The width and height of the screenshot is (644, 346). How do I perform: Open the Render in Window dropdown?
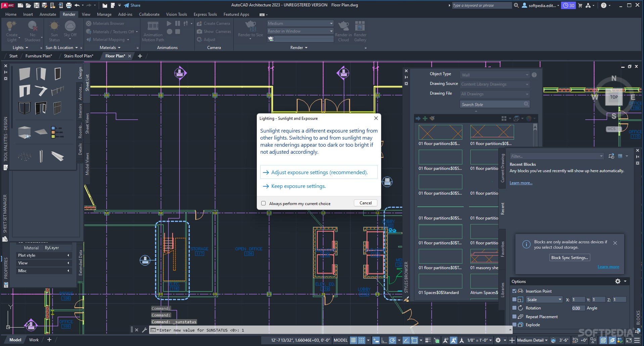[x=300, y=31]
